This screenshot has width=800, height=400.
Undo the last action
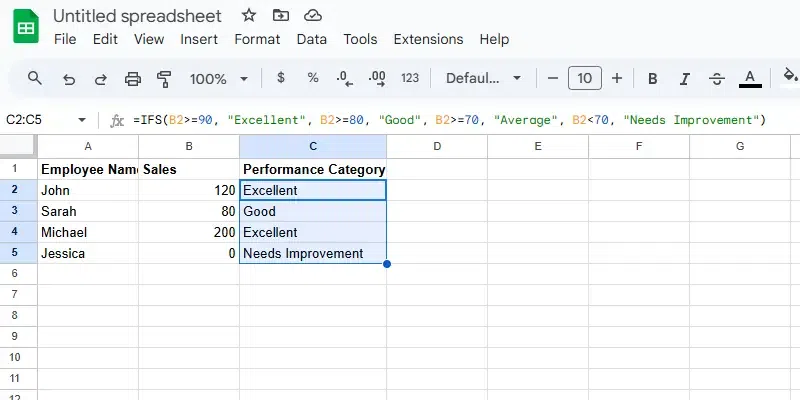point(69,78)
